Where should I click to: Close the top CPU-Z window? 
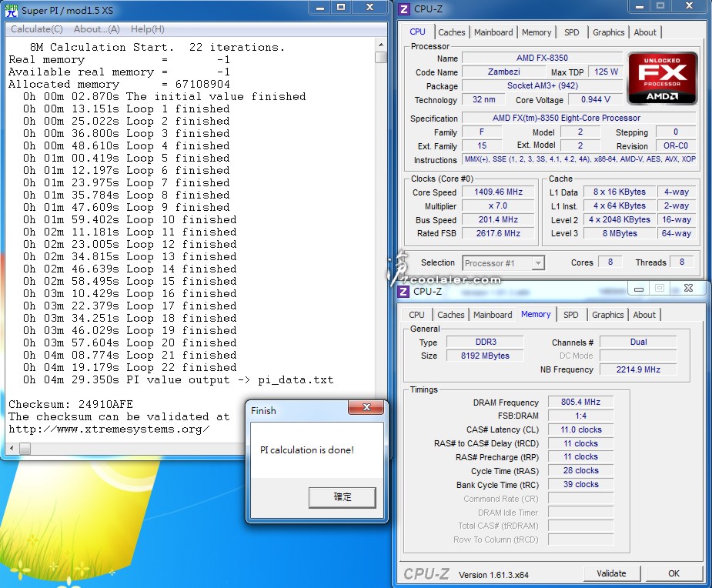tap(690, 6)
